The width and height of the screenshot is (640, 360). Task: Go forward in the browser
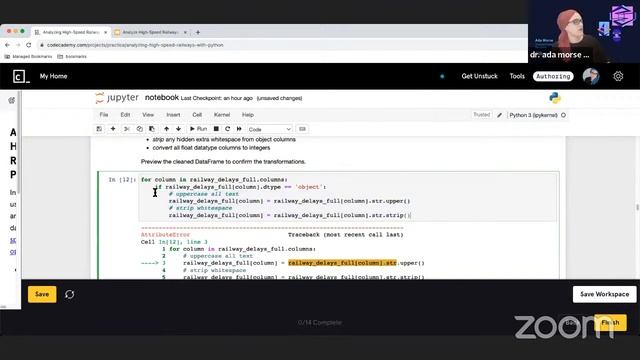click(18, 45)
